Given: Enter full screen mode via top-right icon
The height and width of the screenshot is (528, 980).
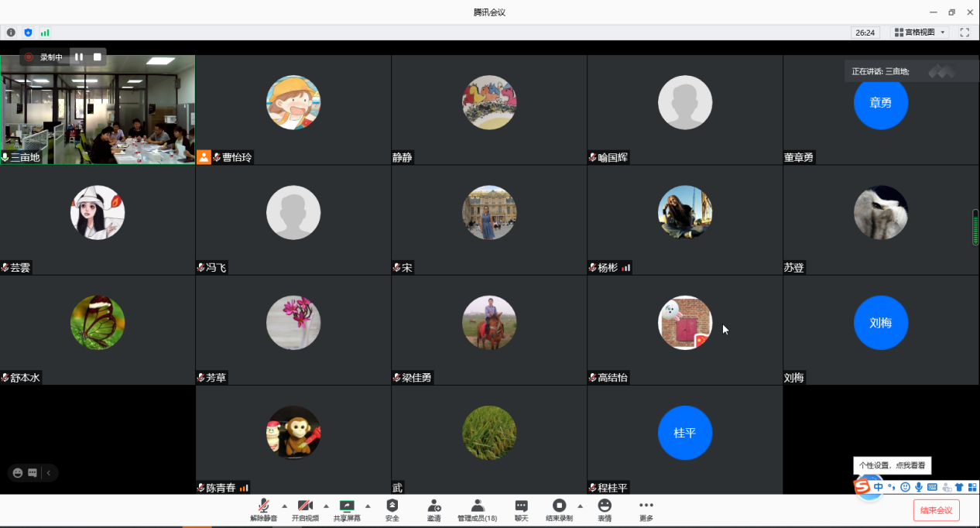Looking at the screenshot, I should pos(965,33).
